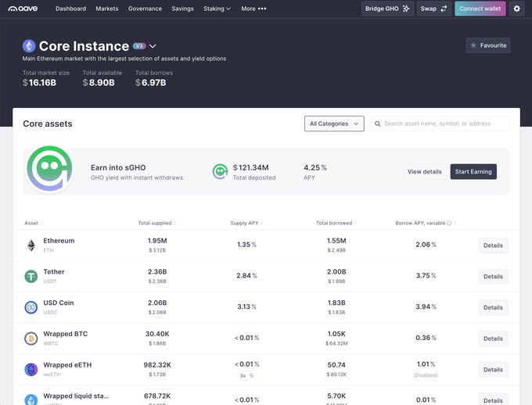Sort by Total borrowed column
Image resolution: width=532 pixels, height=405 pixels.
pyautogui.click(x=336, y=223)
